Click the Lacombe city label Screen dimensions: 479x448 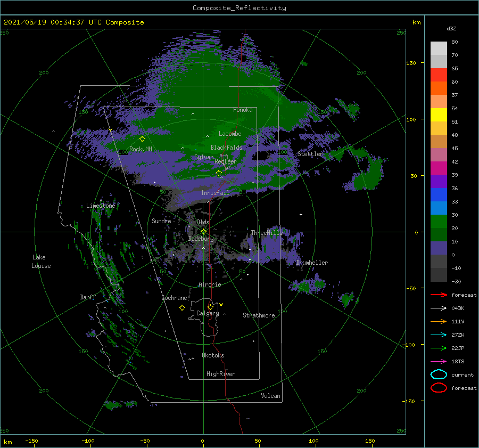point(230,134)
